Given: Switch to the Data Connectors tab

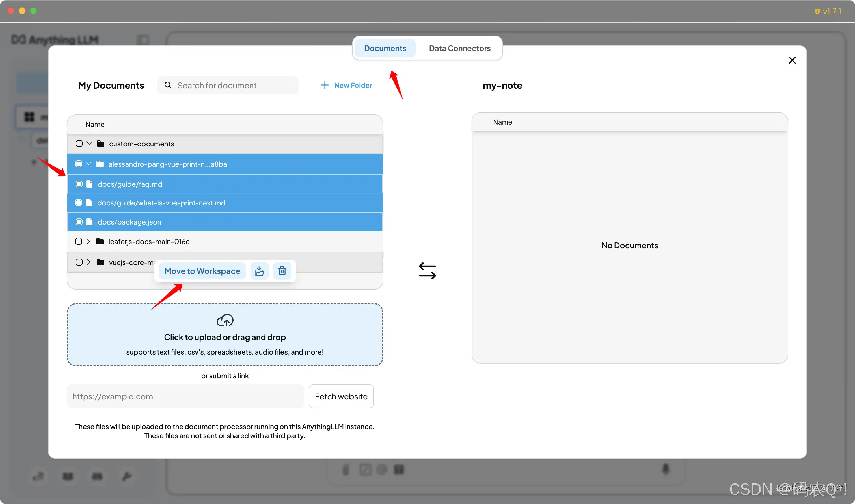Looking at the screenshot, I should coord(459,48).
